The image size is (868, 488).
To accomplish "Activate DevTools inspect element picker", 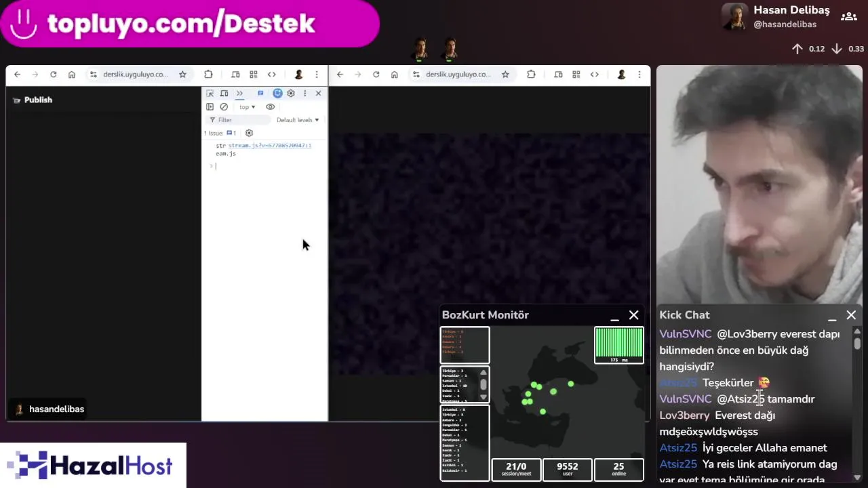I will click(x=210, y=94).
